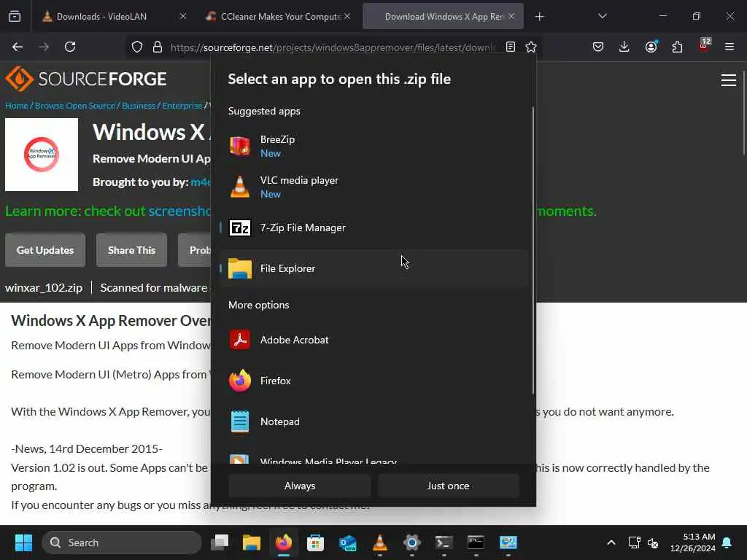The width and height of the screenshot is (747, 560).
Task: Open SourceForge hamburger site menu
Action: [x=729, y=80]
